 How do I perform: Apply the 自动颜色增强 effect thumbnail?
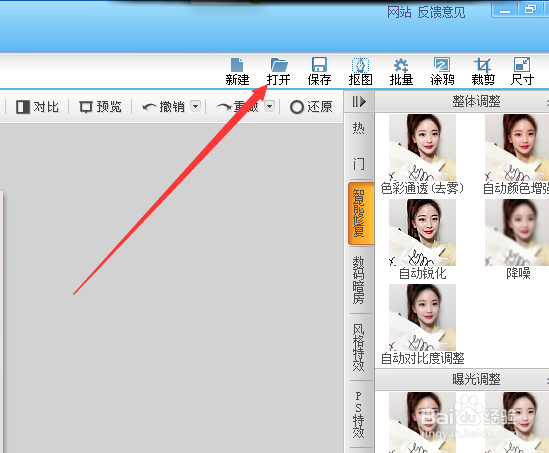pyautogui.click(x=517, y=147)
